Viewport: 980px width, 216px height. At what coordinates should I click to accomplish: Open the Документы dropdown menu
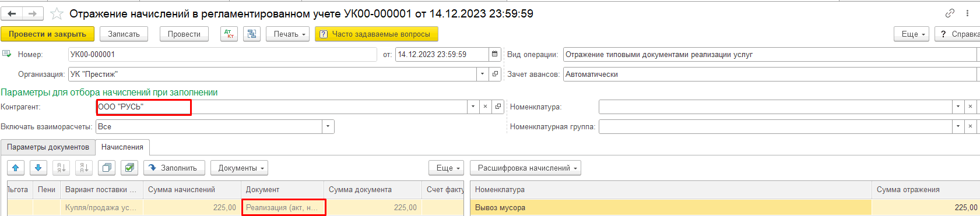click(x=239, y=168)
